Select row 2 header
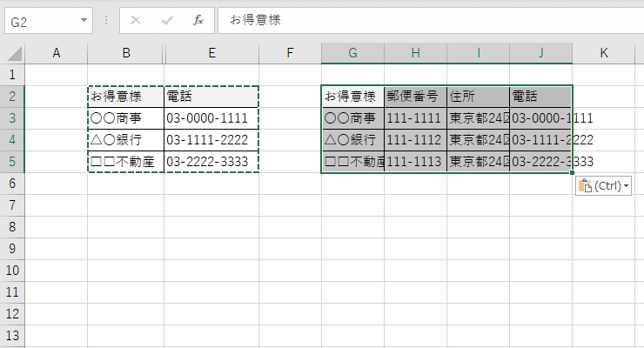 (12, 97)
